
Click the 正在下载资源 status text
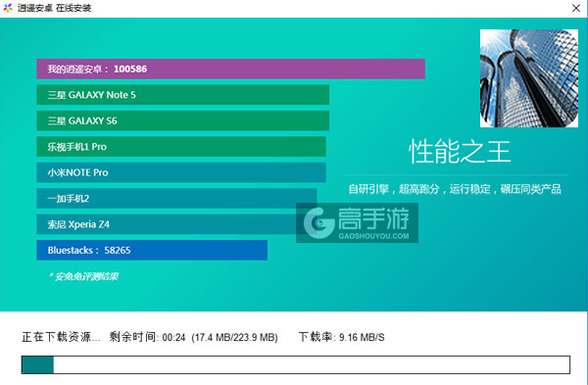(x=61, y=337)
